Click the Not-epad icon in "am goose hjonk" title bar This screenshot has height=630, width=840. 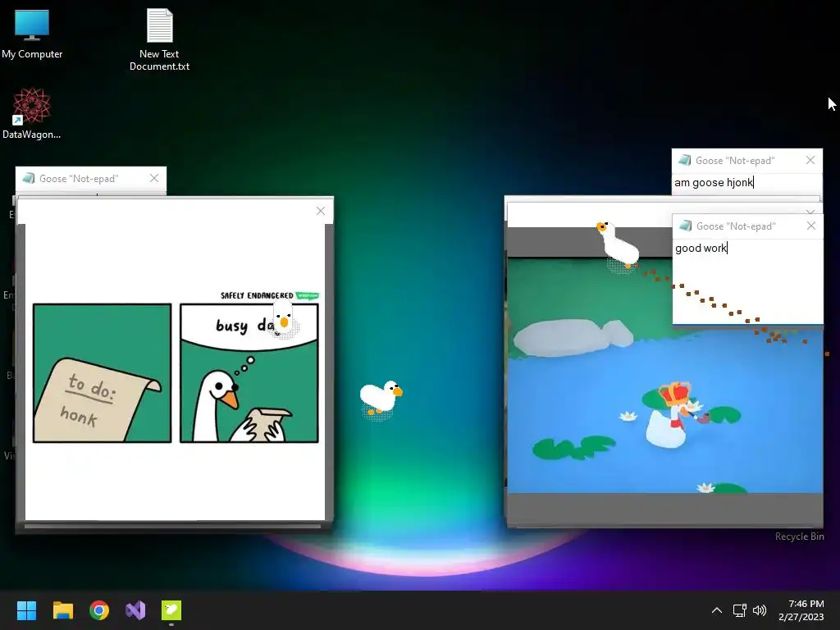(684, 160)
